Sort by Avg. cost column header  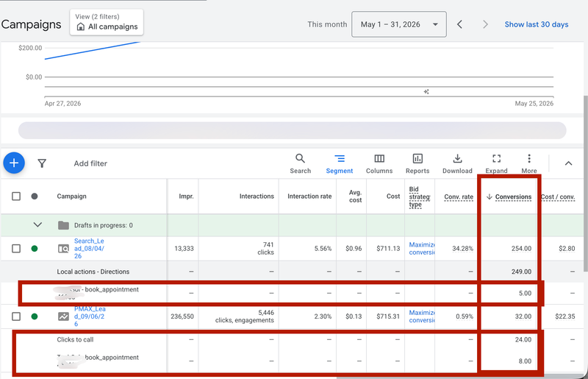click(x=355, y=196)
